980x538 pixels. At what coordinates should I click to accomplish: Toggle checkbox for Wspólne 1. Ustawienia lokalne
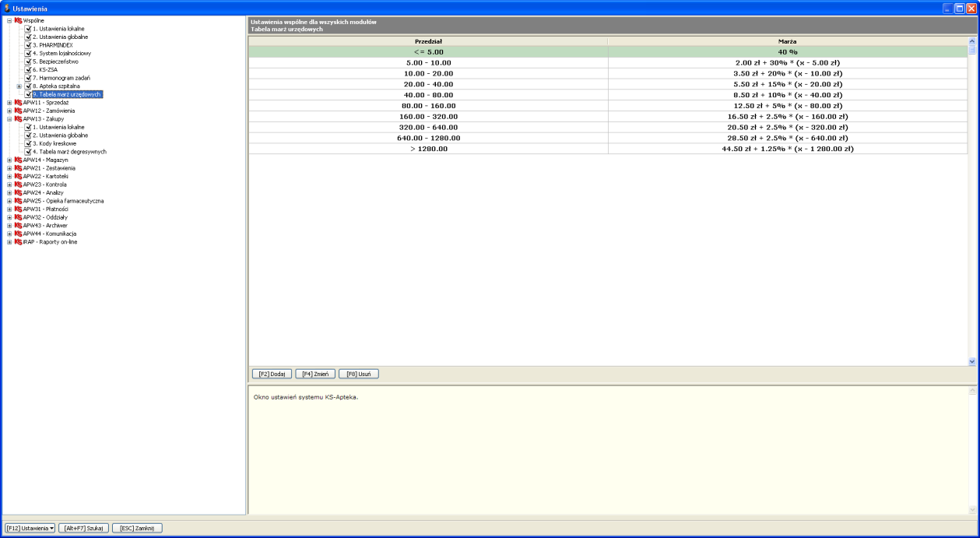[x=28, y=29]
